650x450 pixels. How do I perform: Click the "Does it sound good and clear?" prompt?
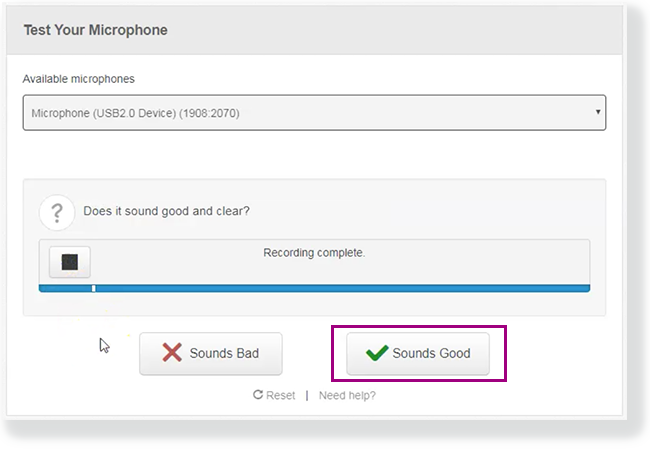167,211
